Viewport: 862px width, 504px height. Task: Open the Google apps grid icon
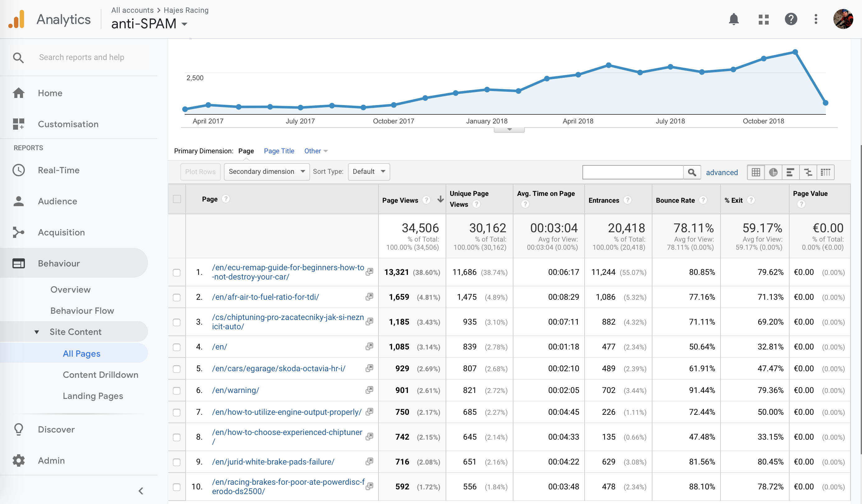point(763,19)
